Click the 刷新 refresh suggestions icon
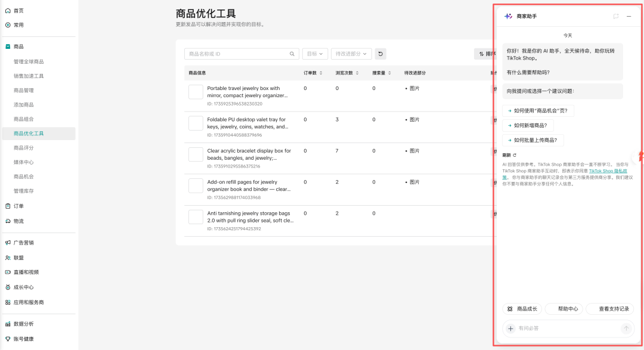 point(515,155)
